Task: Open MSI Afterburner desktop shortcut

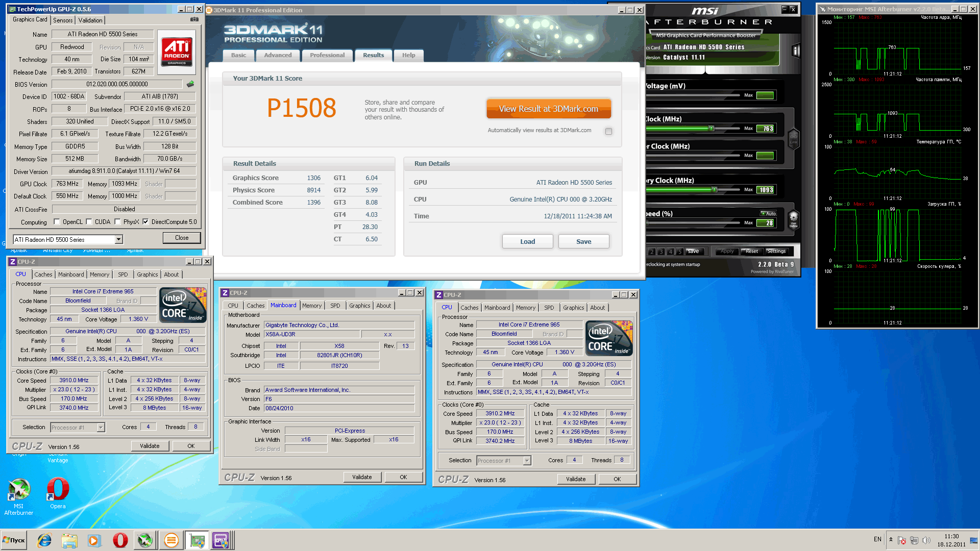Action: coord(19,497)
